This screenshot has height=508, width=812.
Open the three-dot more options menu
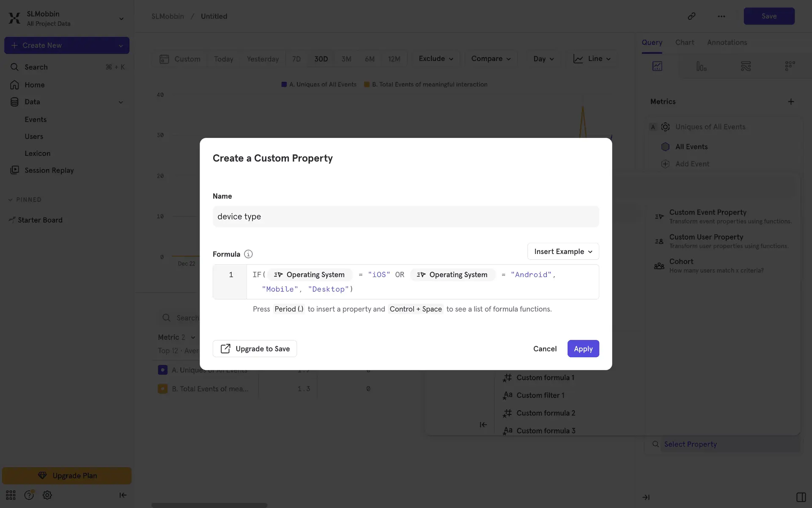(x=721, y=16)
